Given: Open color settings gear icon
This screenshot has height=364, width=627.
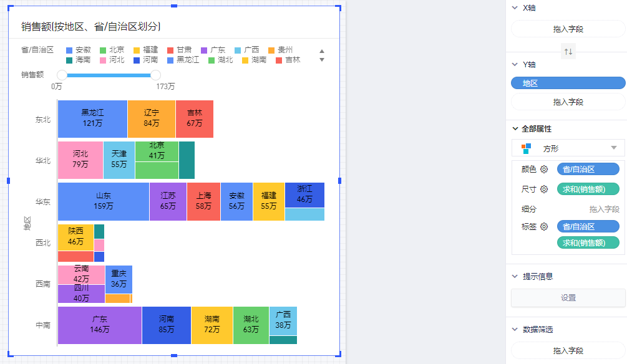Looking at the screenshot, I should tap(544, 169).
